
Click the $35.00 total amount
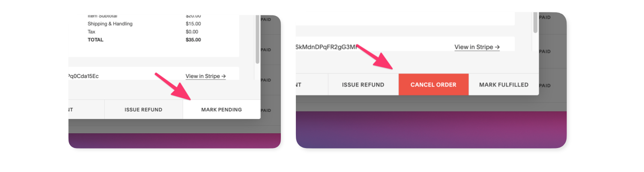pyautogui.click(x=193, y=40)
